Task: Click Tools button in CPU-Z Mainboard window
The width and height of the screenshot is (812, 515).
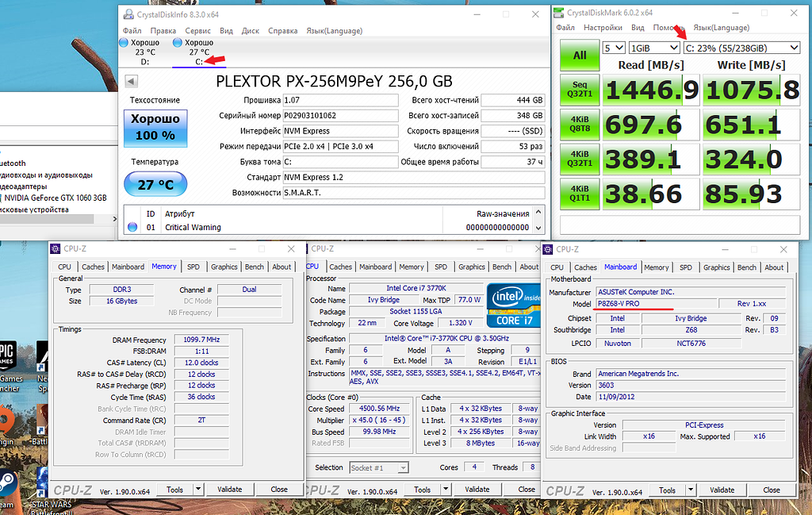Action: pos(667,490)
